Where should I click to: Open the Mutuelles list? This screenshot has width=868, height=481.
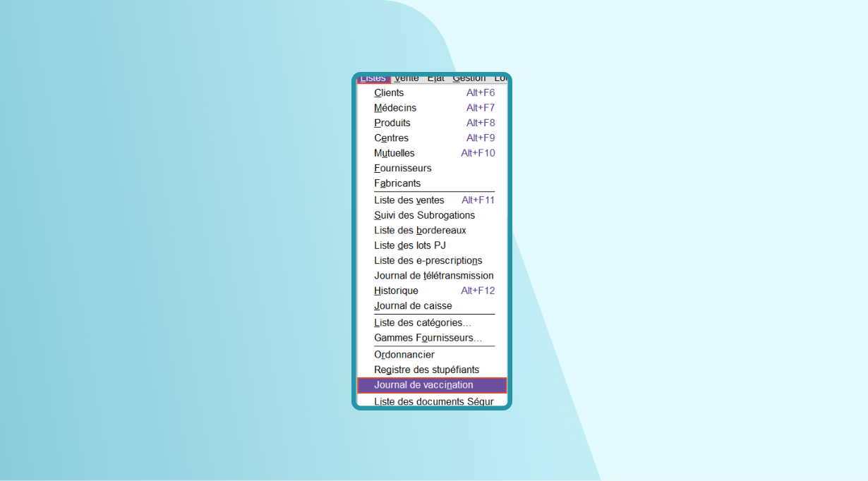394,153
